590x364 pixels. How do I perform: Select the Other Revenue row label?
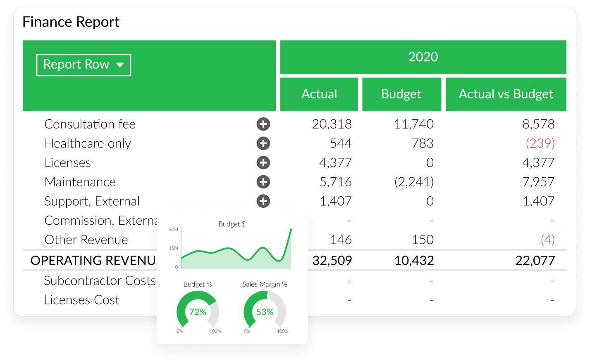click(86, 240)
